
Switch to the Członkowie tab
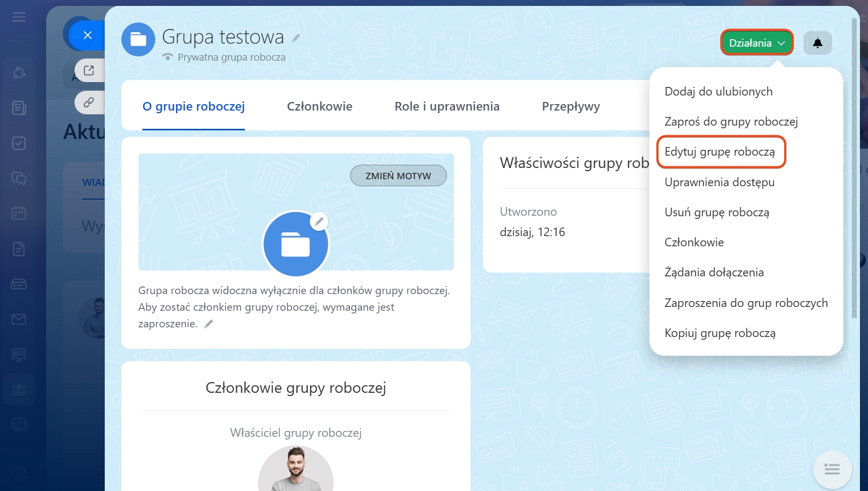[320, 106]
